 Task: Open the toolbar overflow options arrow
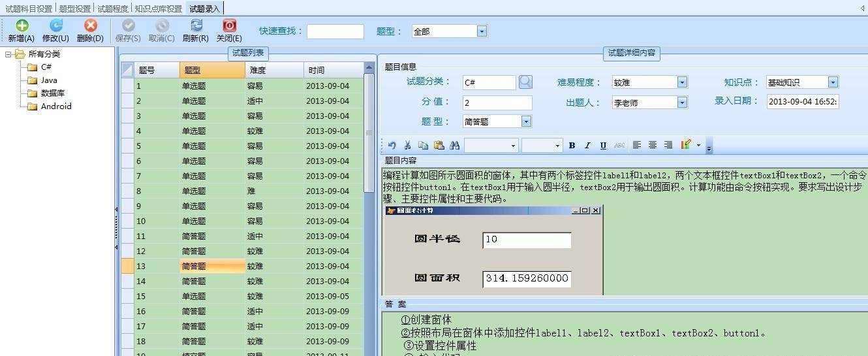point(709,146)
